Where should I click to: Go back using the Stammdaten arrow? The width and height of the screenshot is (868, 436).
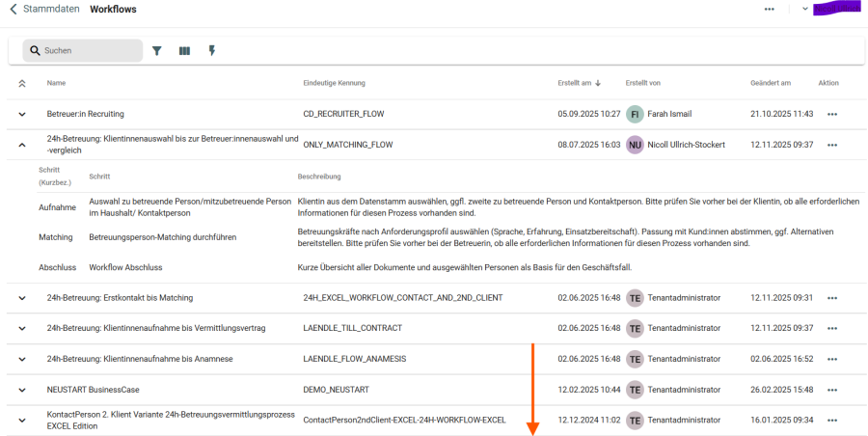click(14, 9)
